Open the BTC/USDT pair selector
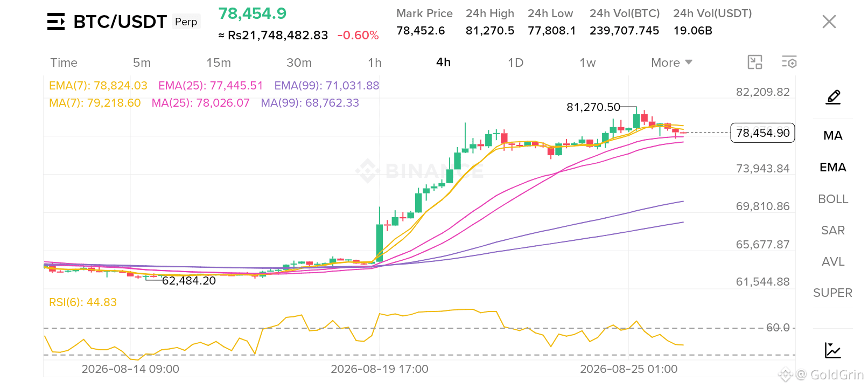The height and width of the screenshot is (388, 868). [x=120, y=22]
